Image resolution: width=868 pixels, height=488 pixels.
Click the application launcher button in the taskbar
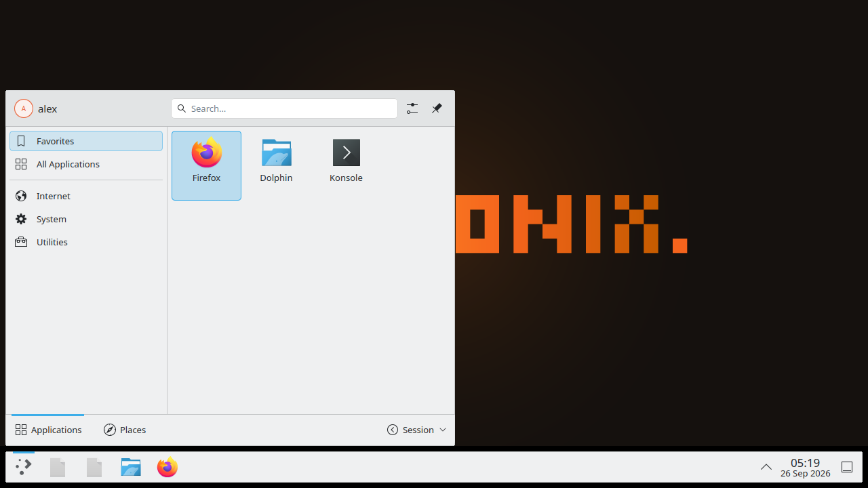[24, 467]
